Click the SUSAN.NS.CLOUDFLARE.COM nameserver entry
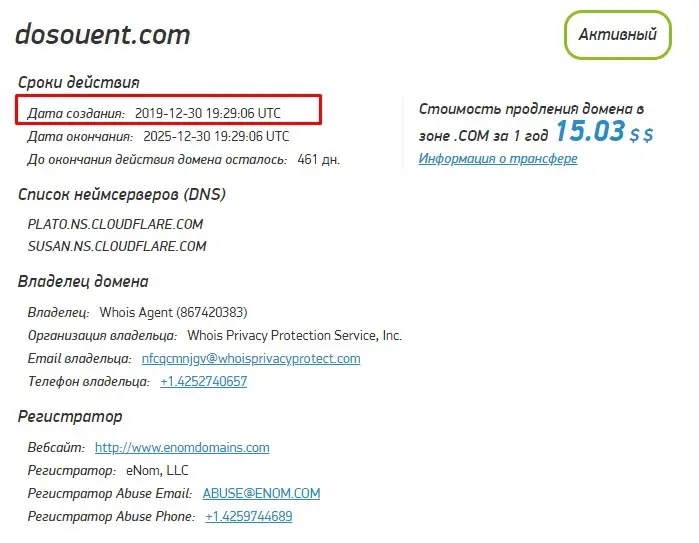This screenshot has height=543, width=699. click(116, 246)
